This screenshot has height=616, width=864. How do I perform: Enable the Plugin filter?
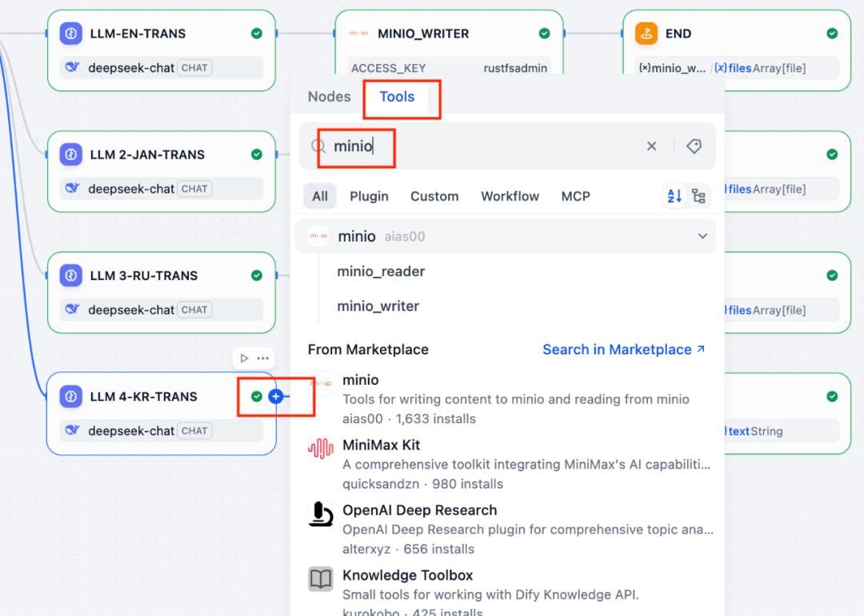click(369, 196)
